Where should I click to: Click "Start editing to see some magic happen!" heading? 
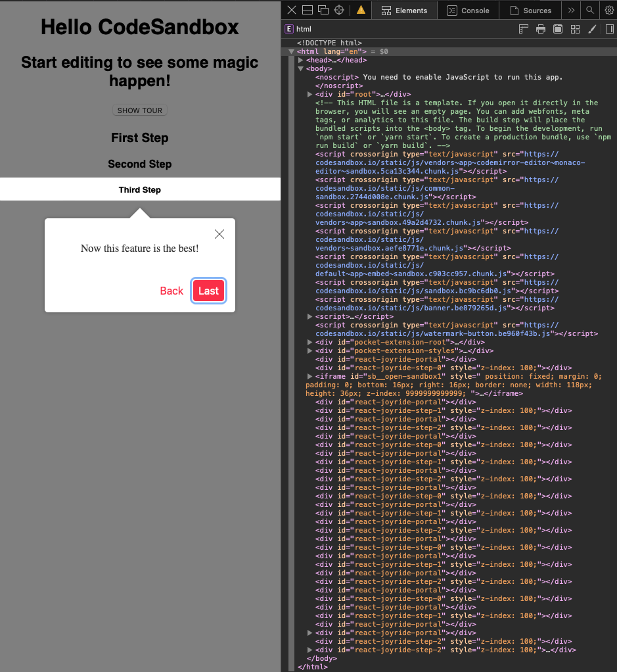coord(140,72)
